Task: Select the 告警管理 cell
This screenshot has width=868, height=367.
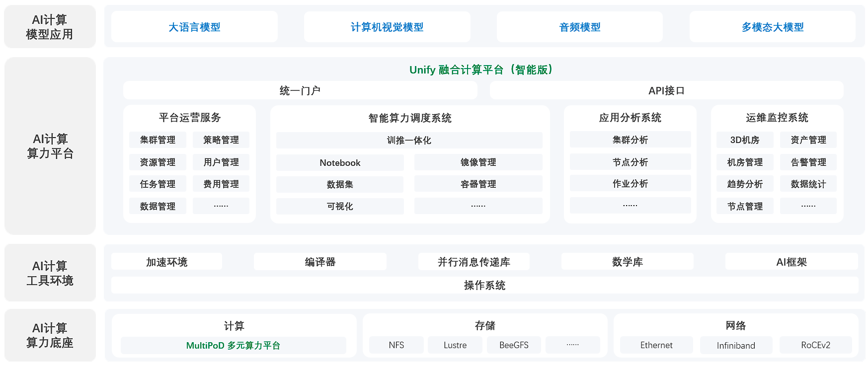Action: click(x=808, y=162)
